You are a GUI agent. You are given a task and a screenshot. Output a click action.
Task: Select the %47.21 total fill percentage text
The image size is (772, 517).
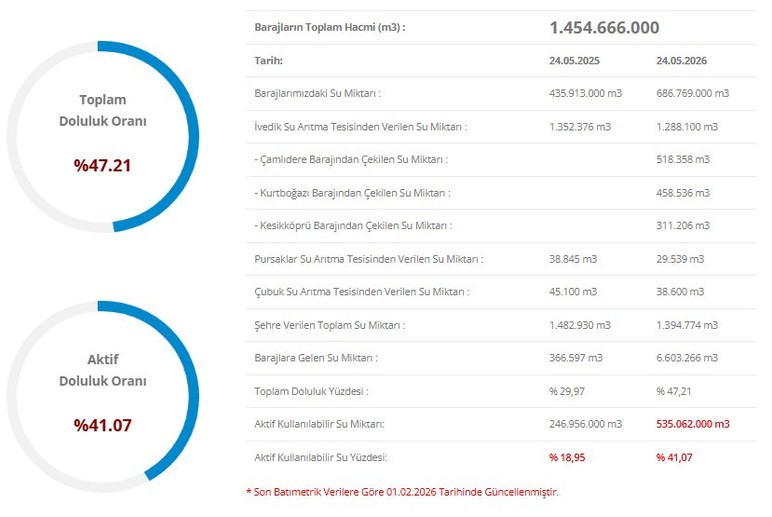click(102, 165)
